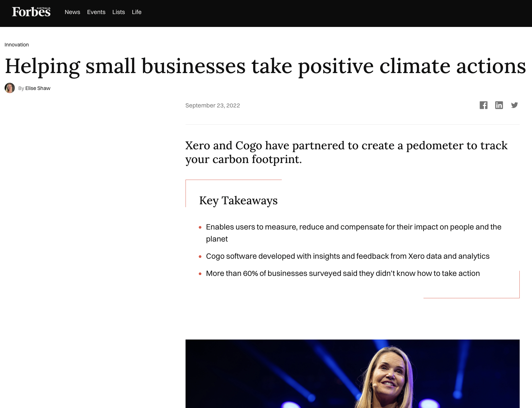The height and width of the screenshot is (408, 532).
Task: Click takeaway about 60% of businesses
Action: pyautogui.click(x=343, y=273)
